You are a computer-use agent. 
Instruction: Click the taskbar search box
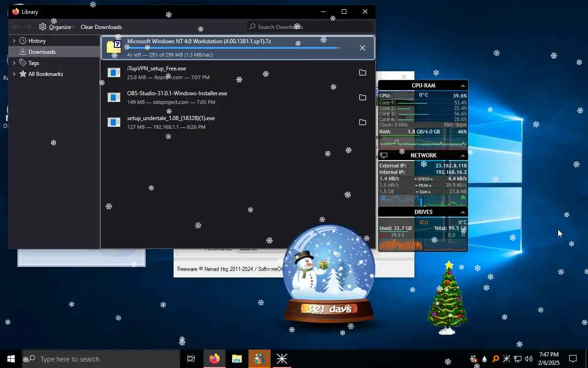101,359
